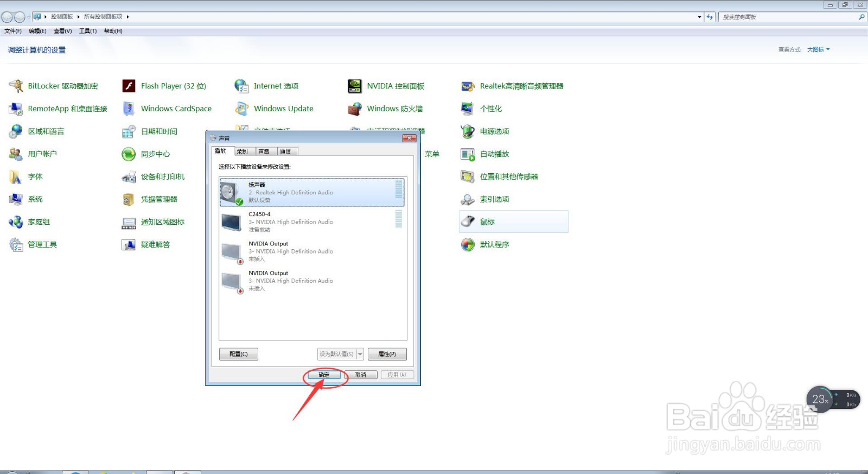Viewport: 868px width, 474px height.
Task: Select the 扬声器 Realtek playback device
Action: (312, 192)
